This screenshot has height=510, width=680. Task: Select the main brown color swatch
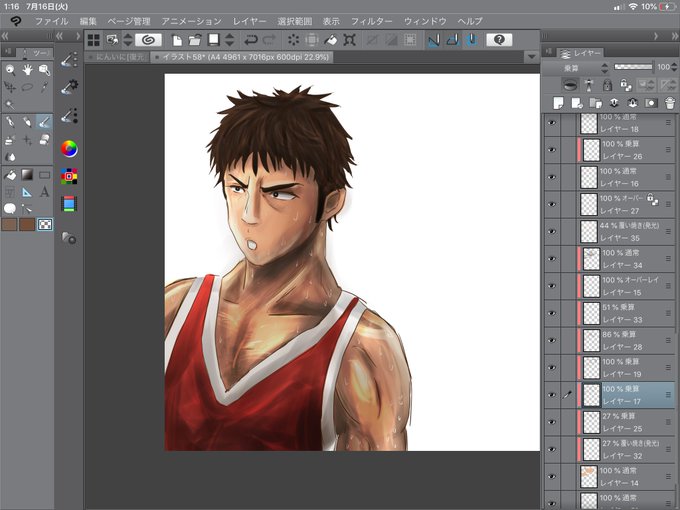[9, 224]
